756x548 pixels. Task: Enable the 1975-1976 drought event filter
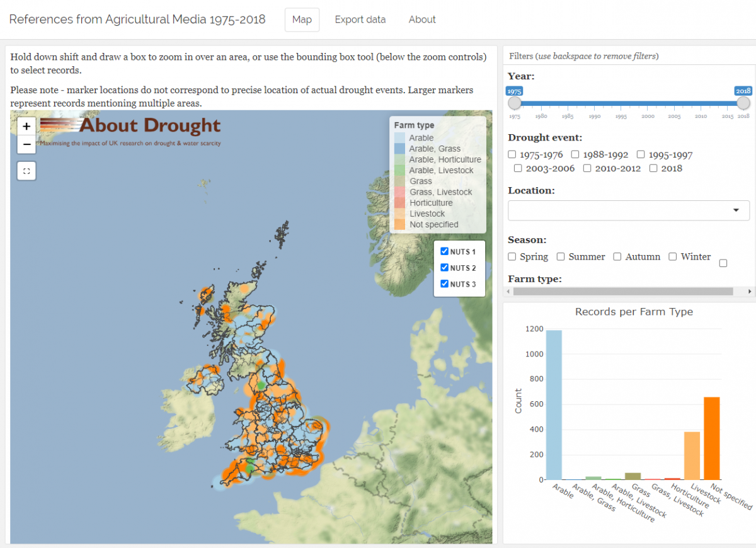pyautogui.click(x=512, y=154)
